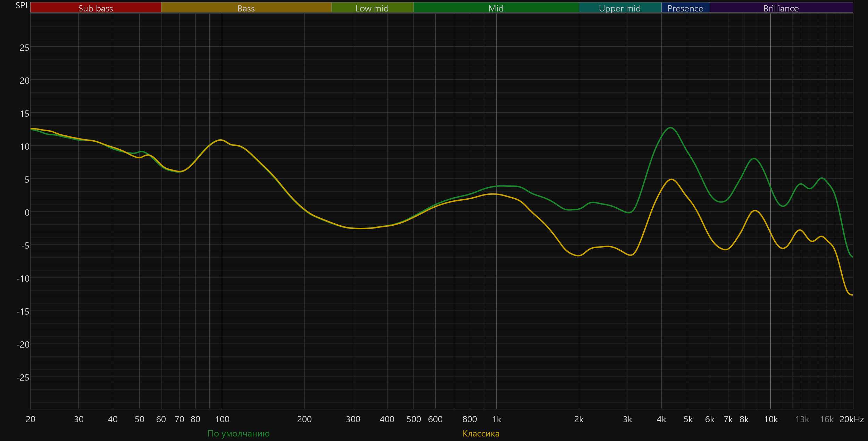
Task: Click the Sub bass band header
Action: tap(95, 8)
